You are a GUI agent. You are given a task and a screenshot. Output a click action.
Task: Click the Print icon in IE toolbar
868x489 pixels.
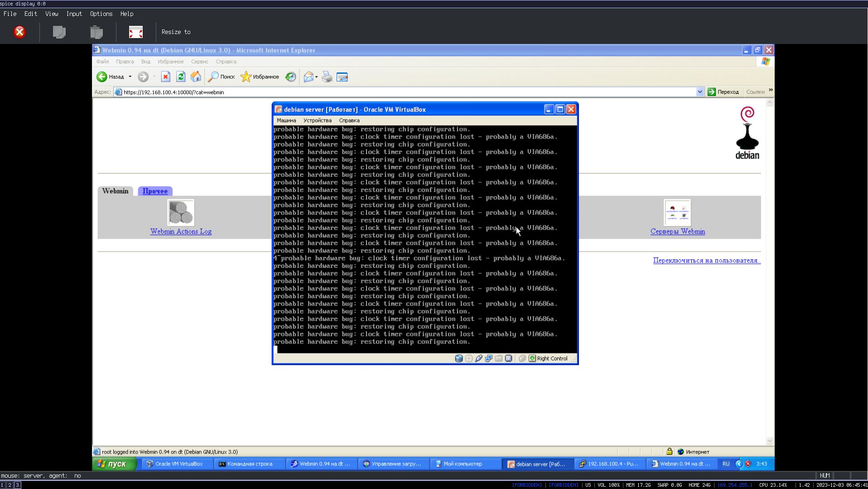pyautogui.click(x=327, y=77)
